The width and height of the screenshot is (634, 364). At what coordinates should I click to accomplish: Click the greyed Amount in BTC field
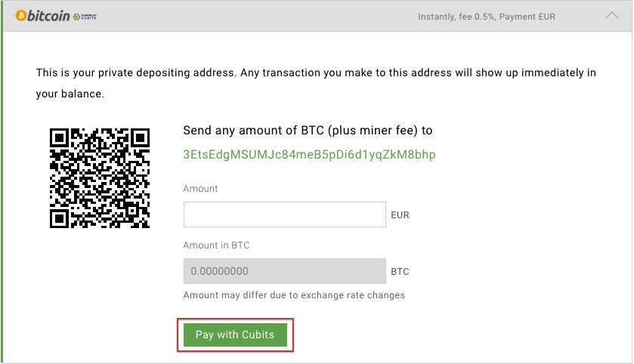tap(285, 271)
